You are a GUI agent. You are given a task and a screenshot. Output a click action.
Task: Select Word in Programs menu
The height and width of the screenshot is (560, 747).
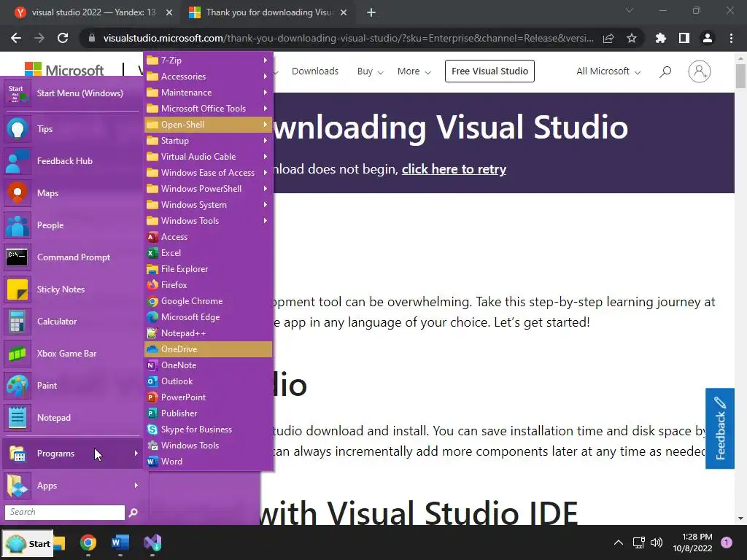click(x=208, y=462)
